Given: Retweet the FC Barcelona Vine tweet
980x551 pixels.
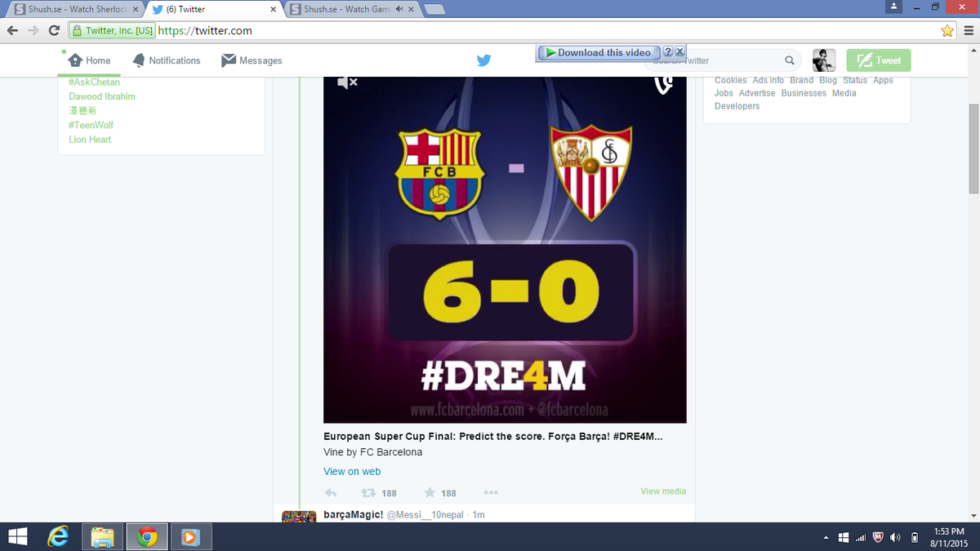Looking at the screenshot, I should (x=368, y=493).
